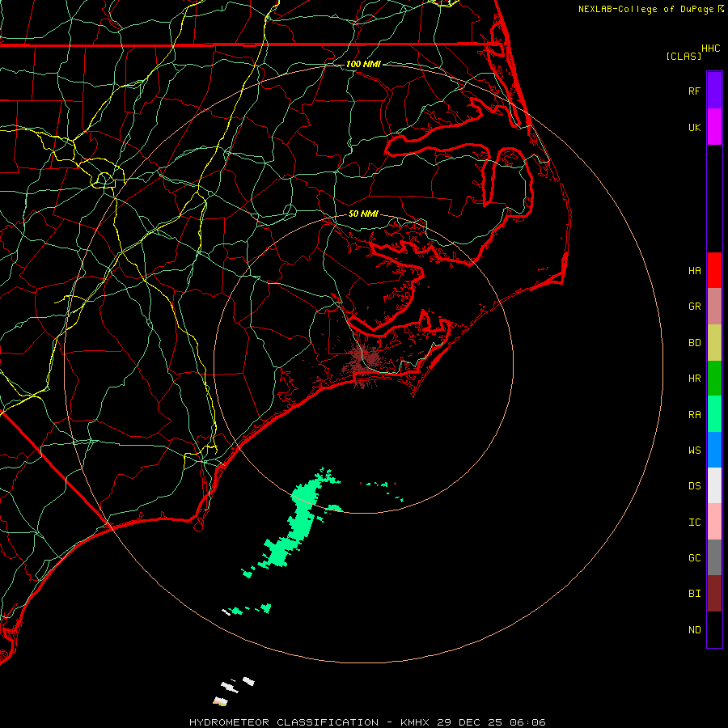Click the DS legend label
The image size is (728, 728).
694,486
